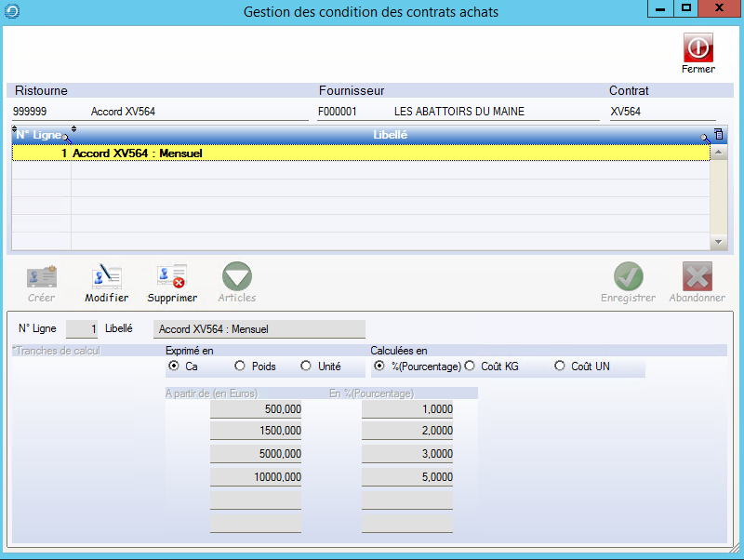Click the 5,0000 percentage field
The height and width of the screenshot is (560, 744).
click(x=407, y=476)
